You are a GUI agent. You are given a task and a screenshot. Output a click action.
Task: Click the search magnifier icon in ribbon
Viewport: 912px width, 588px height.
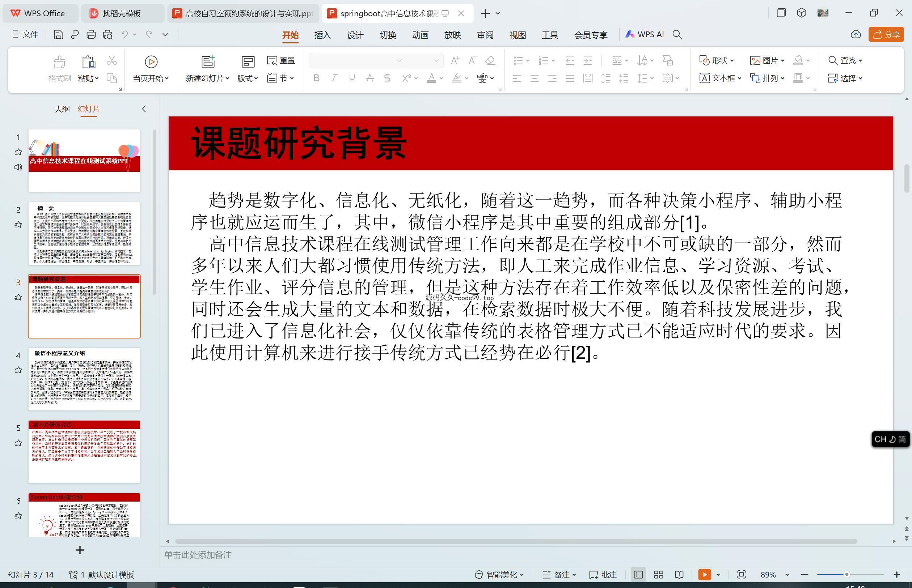click(x=677, y=35)
